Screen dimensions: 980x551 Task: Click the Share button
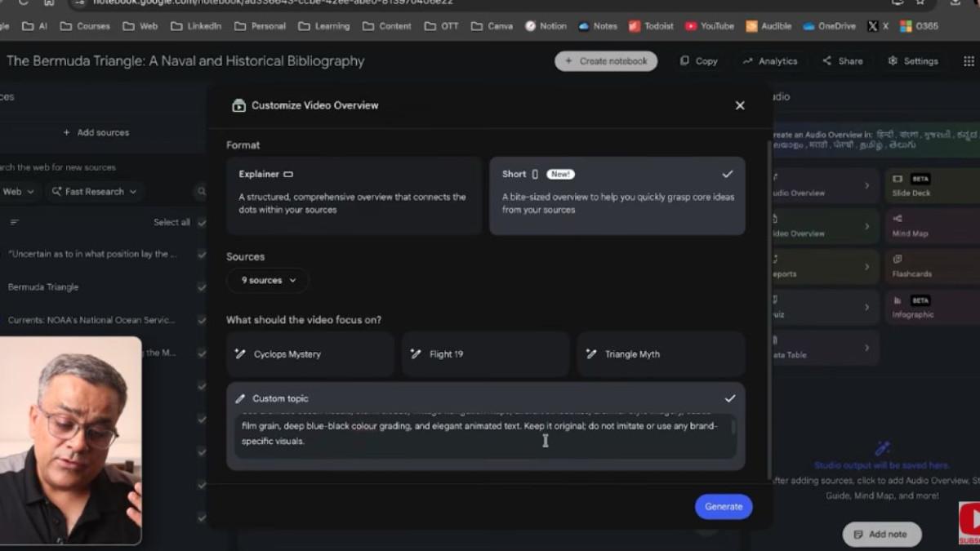click(842, 61)
